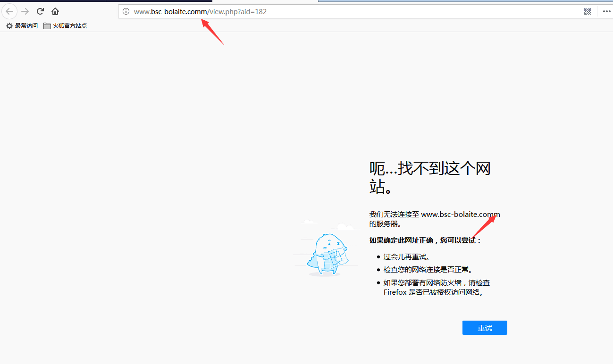The height and width of the screenshot is (364, 613).
Task: Open the QR code icon in the address bar
Action: (x=588, y=12)
